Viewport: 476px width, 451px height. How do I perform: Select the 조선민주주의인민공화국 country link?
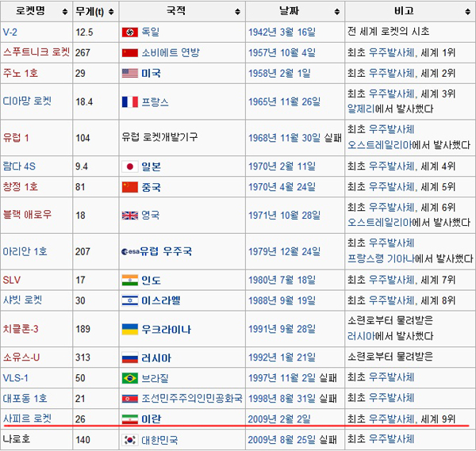click(x=190, y=398)
